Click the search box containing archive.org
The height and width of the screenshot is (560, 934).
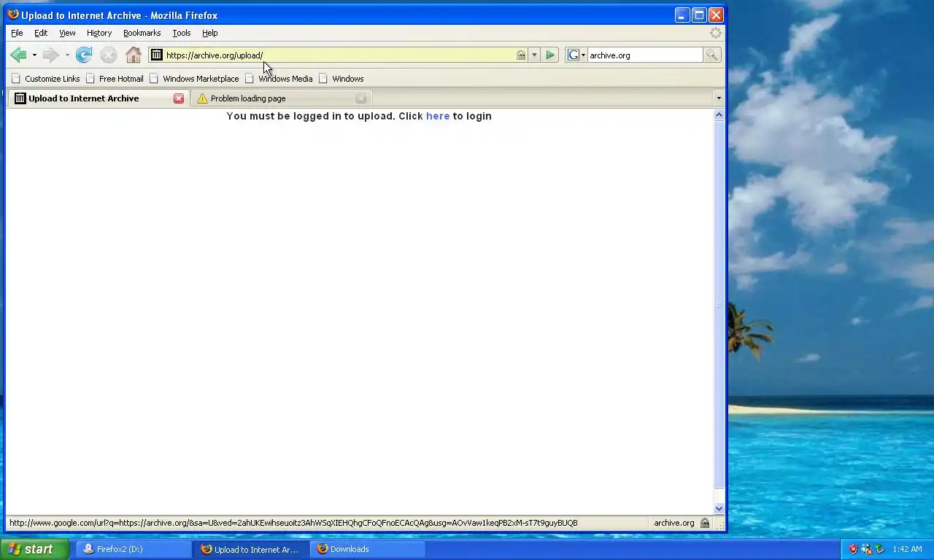tap(645, 55)
